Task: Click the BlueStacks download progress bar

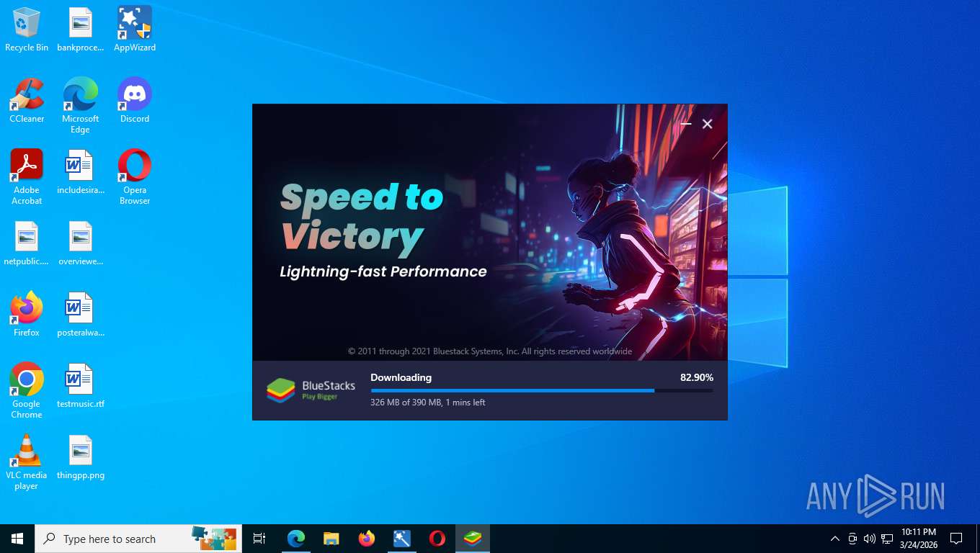Action: pos(542,391)
